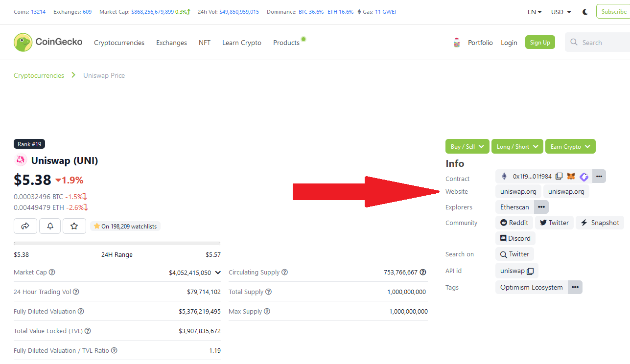Image resolution: width=630 pixels, height=364 pixels.
Task: Copy the uniswap API id
Action: [530, 271]
